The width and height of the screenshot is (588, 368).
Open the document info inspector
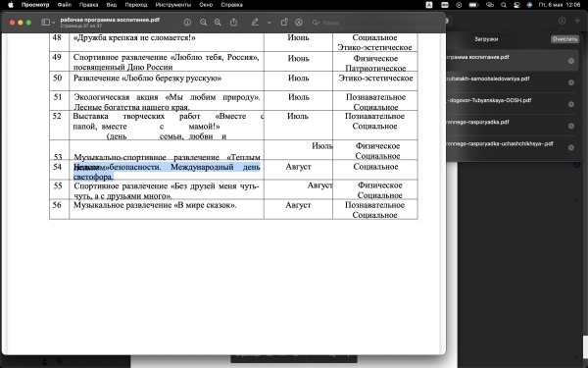click(187, 23)
